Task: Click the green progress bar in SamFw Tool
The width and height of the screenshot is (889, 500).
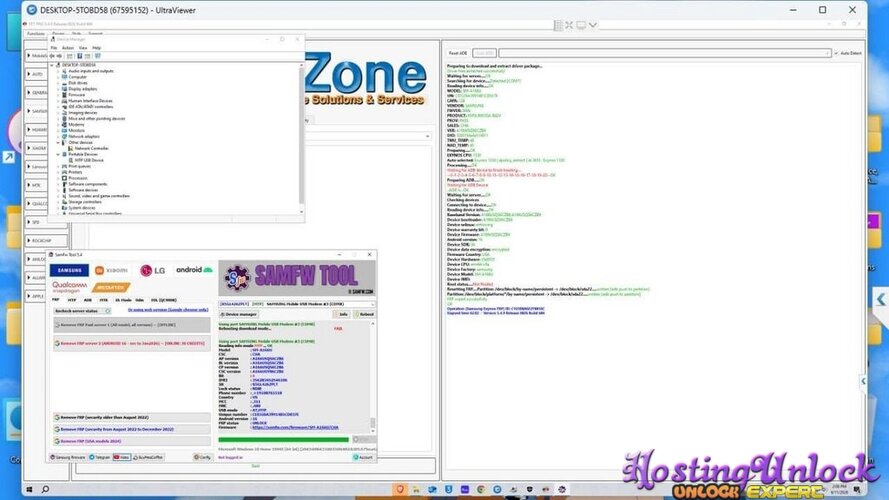Action: point(283,439)
